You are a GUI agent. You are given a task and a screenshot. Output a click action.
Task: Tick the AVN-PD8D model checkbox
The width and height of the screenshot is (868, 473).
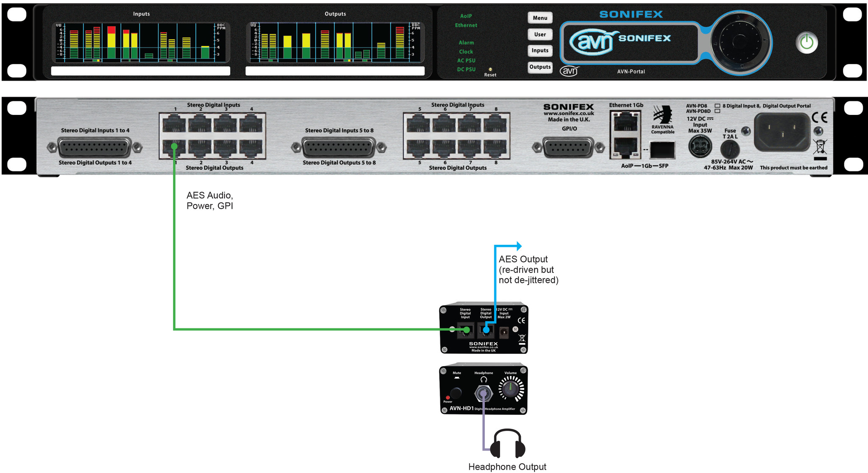pyautogui.click(x=717, y=111)
